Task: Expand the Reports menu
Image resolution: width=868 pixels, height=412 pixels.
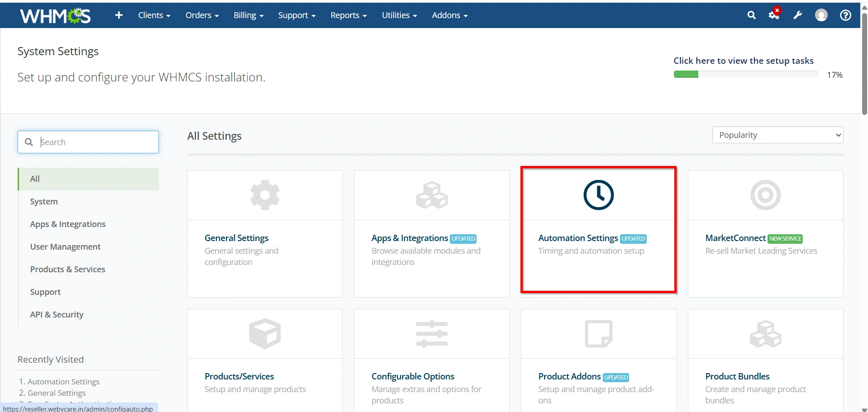Action: click(348, 15)
